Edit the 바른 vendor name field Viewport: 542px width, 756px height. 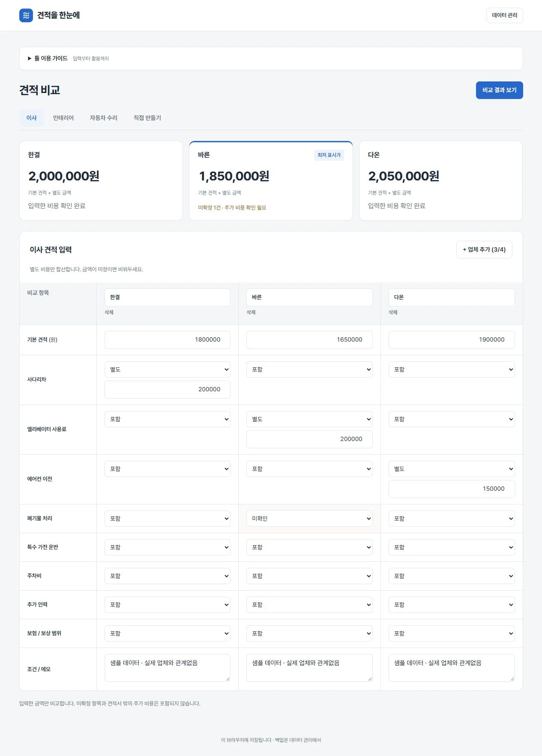[x=309, y=297]
